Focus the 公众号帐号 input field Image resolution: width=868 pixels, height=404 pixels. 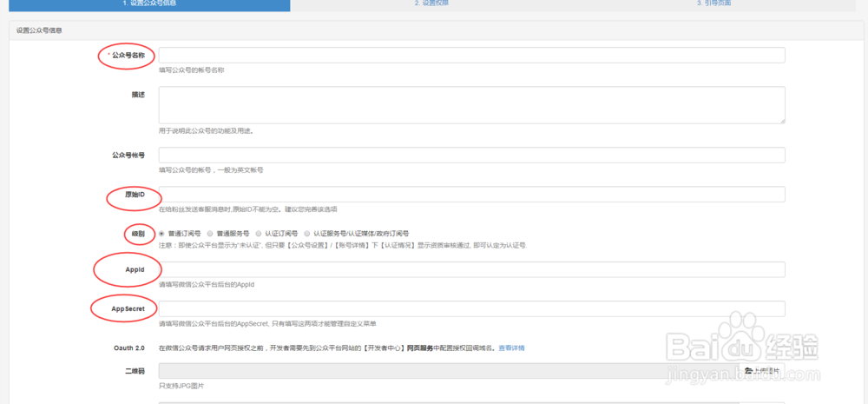[471, 156]
